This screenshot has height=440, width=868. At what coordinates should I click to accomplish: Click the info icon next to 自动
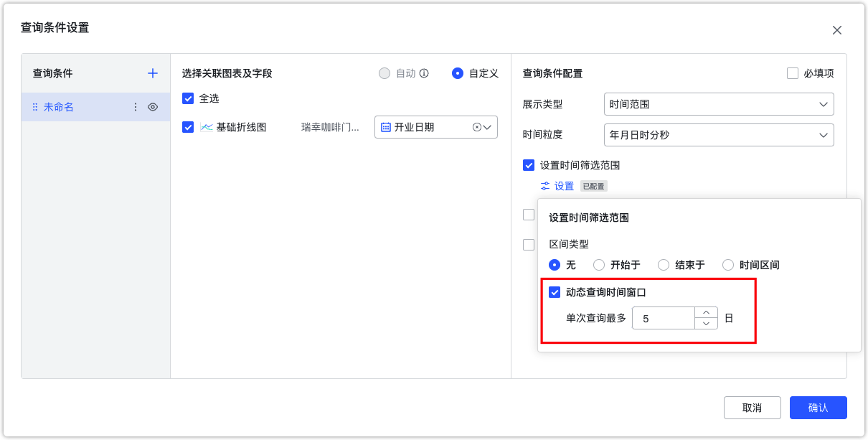(x=424, y=73)
